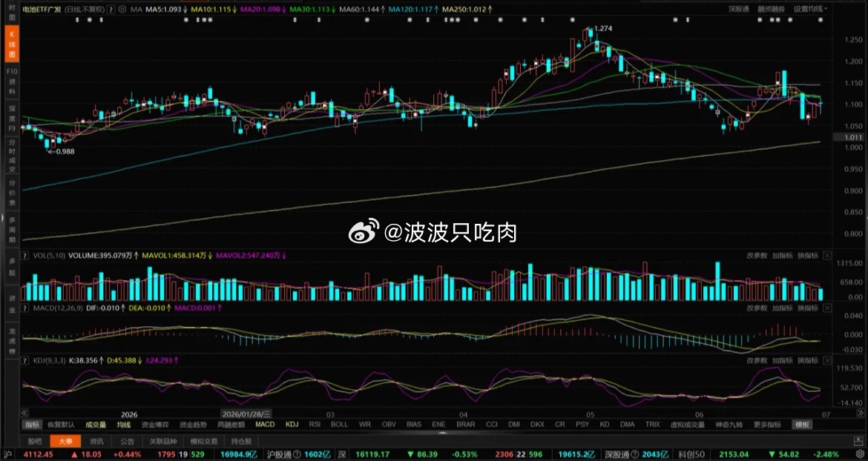The width and height of the screenshot is (868, 461).
Task: Click the 沪股通 info question icon
Action: [297, 454]
